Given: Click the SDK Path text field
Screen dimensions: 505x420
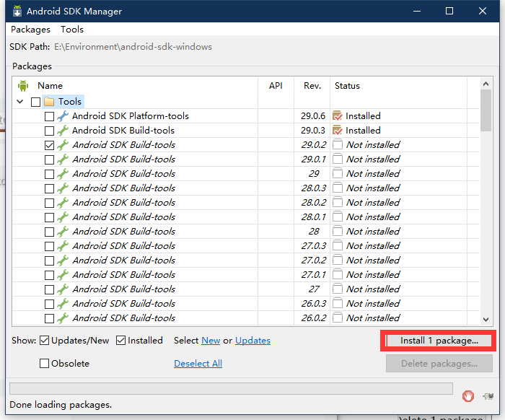Looking at the screenshot, I should [x=133, y=47].
